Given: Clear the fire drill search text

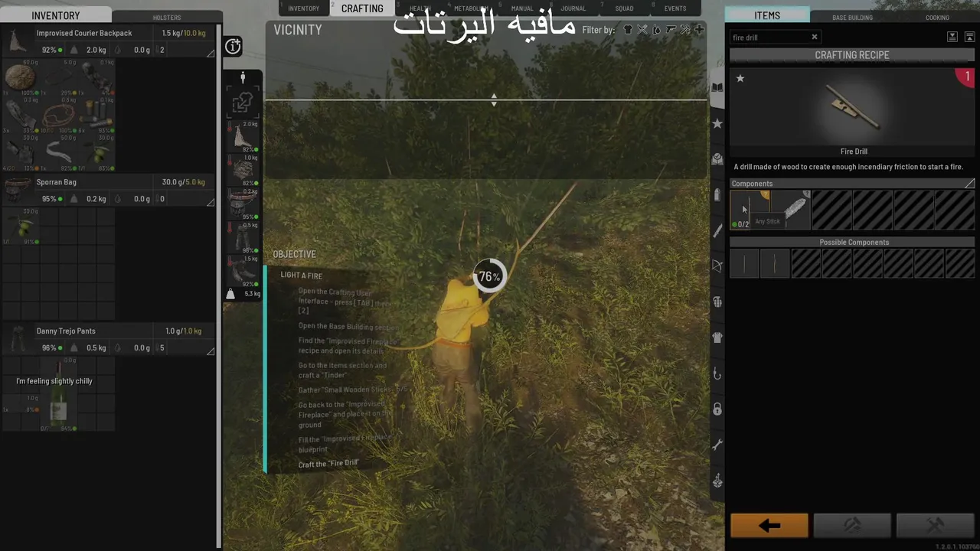Looking at the screenshot, I should click(x=815, y=37).
